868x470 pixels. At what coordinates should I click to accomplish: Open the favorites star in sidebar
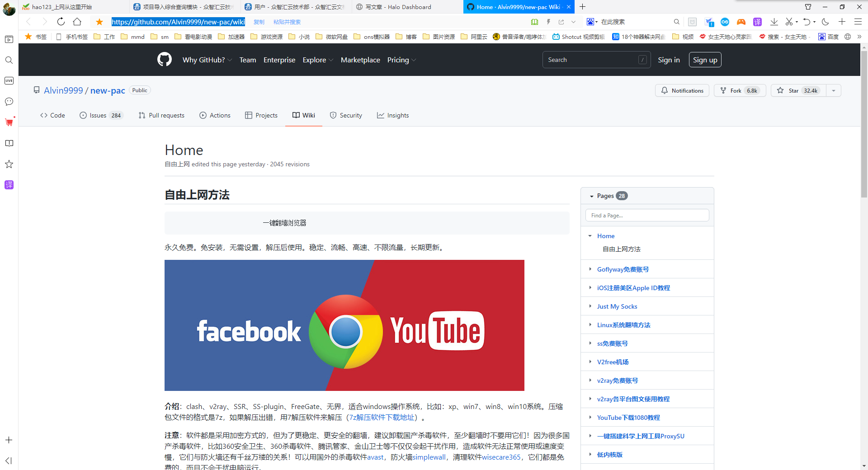(x=9, y=164)
